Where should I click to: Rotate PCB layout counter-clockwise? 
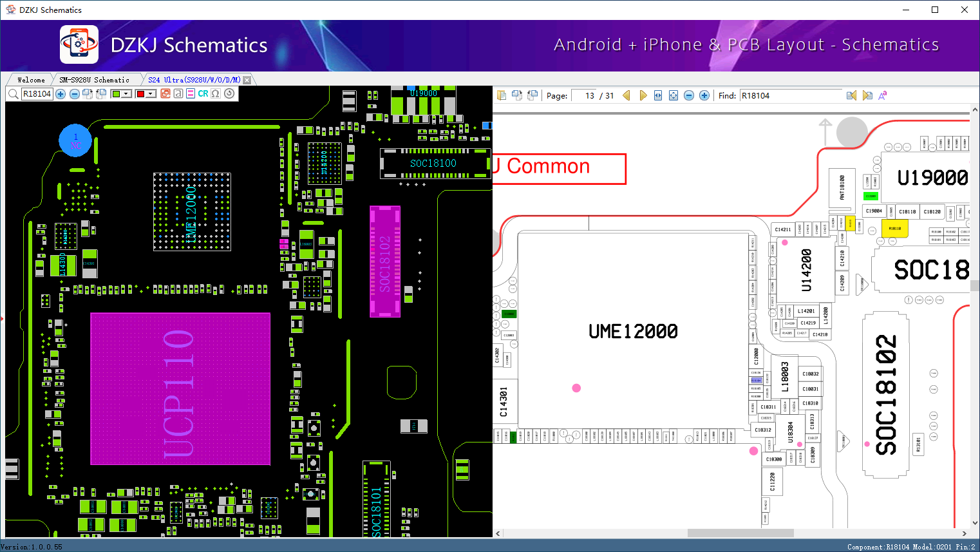(101, 94)
